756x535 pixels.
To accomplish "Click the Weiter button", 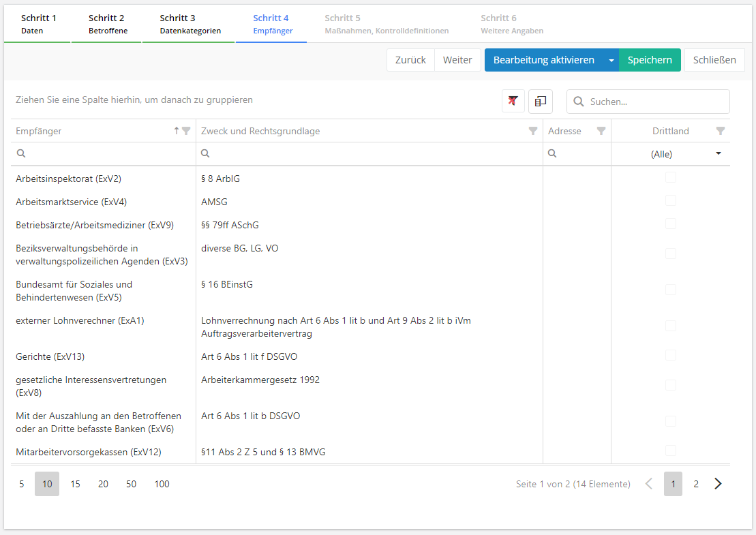I will 457,60.
